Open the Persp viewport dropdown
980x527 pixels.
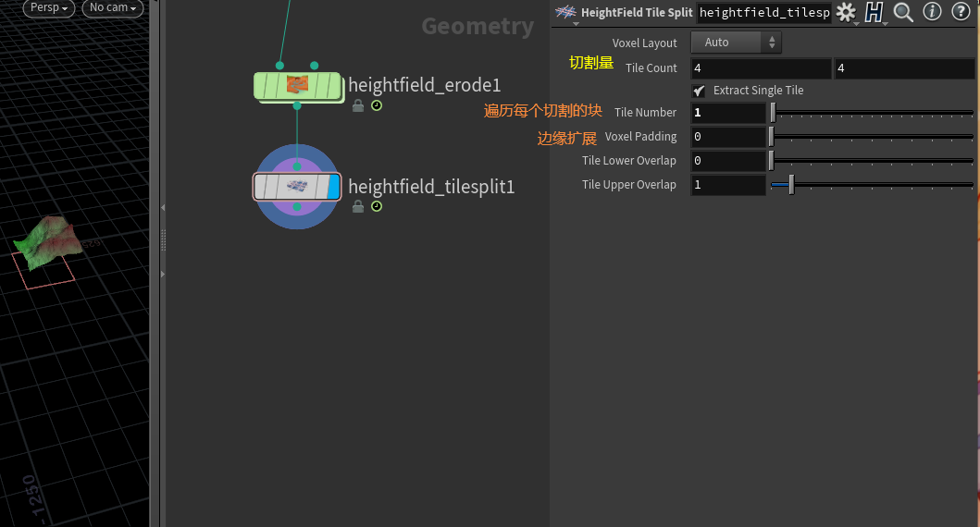(49, 7)
